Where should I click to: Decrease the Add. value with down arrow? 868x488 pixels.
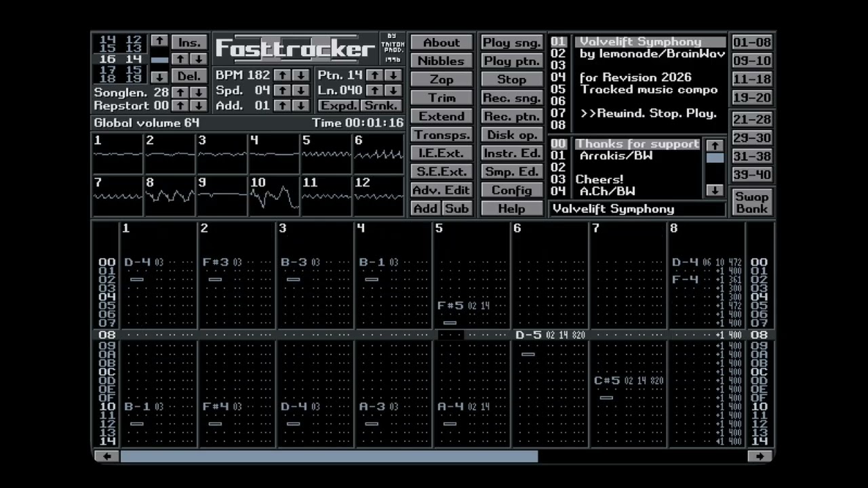(301, 106)
